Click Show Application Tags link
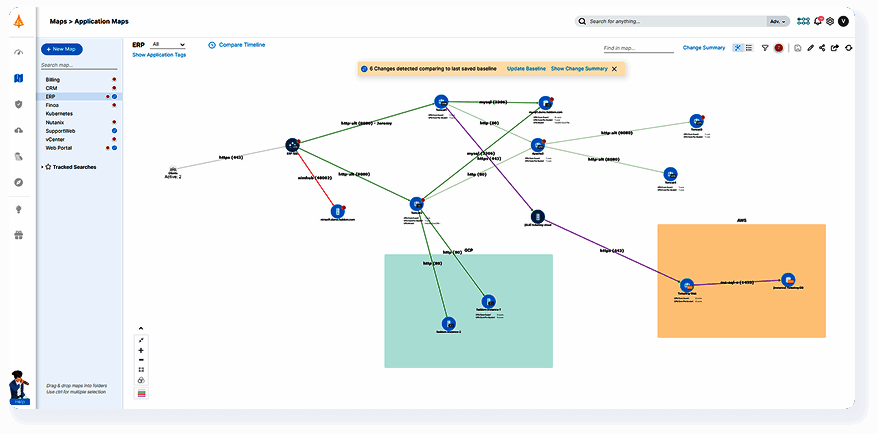The image size is (878, 434). [x=159, y=55]
